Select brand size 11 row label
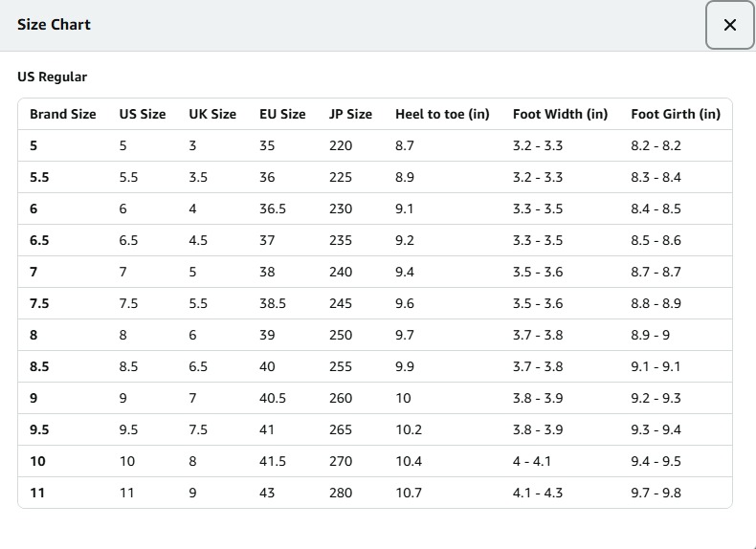The height and width of the screenshot is (549, 756). coord(37,494)
